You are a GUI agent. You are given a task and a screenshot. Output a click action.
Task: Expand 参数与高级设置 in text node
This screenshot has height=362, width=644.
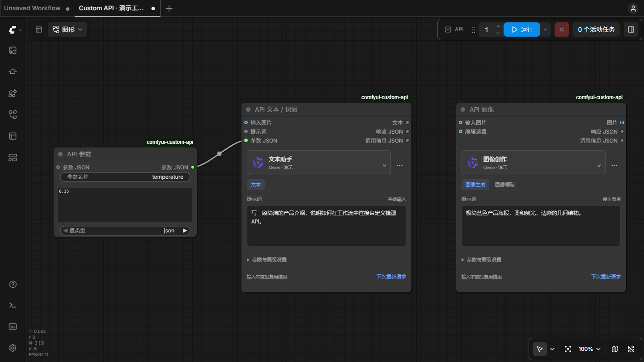[x=267, y=260]
